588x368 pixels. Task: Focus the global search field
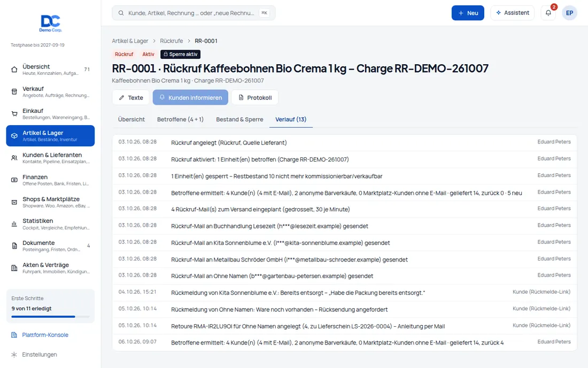(x=194, y=13)
